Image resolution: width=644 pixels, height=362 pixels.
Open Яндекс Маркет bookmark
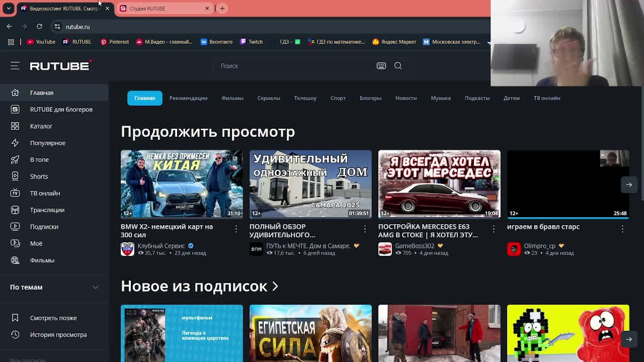tap(394, 42)
